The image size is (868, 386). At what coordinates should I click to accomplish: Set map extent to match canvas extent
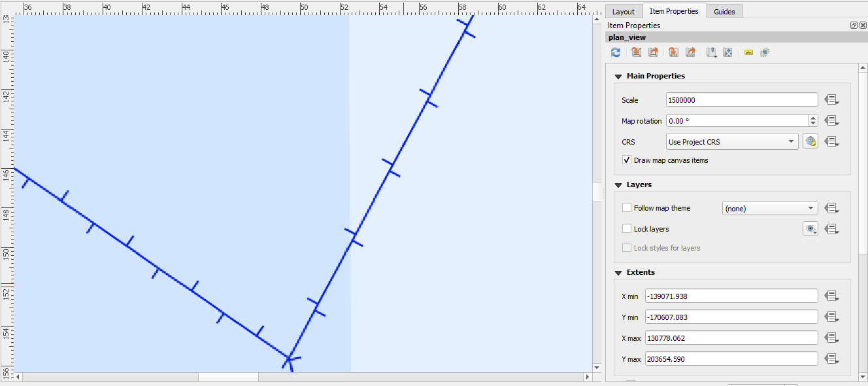pos(636,52)
